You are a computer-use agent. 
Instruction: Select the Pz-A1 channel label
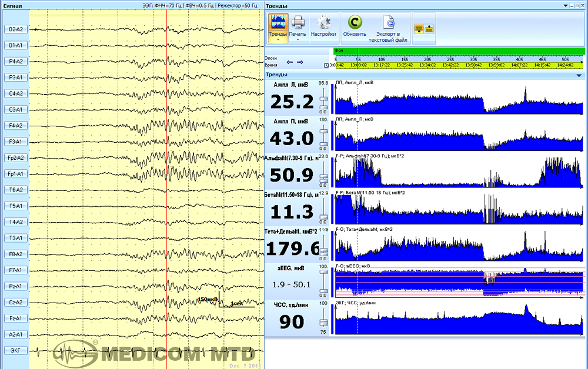click(x=16, y=287)
